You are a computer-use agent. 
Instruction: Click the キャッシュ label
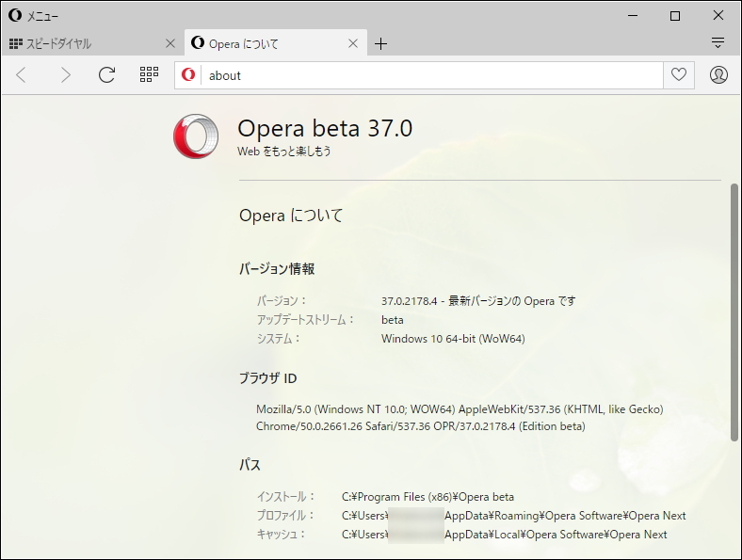point(282,535)
